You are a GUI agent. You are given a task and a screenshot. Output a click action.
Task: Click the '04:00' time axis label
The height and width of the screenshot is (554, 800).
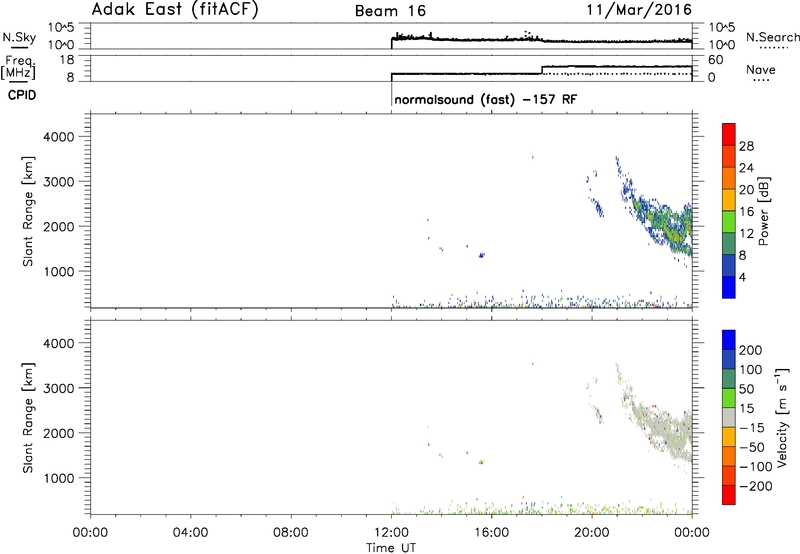tap(191, 533)
